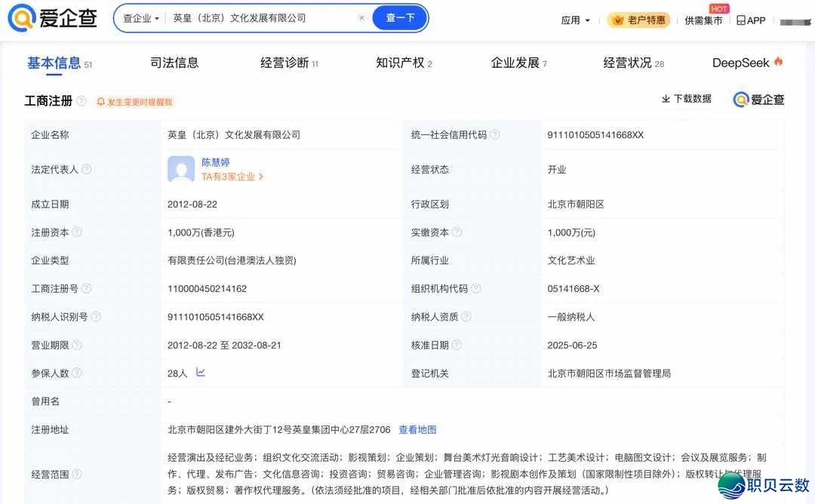Click help icon next to 实缴资本
The image size is (815, 504).
457,232
